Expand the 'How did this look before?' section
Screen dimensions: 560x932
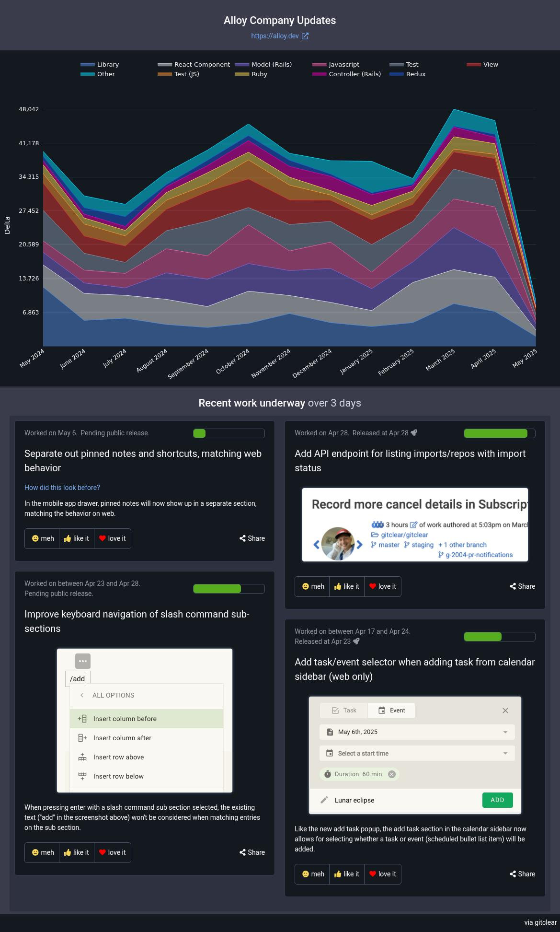[62, 488]
